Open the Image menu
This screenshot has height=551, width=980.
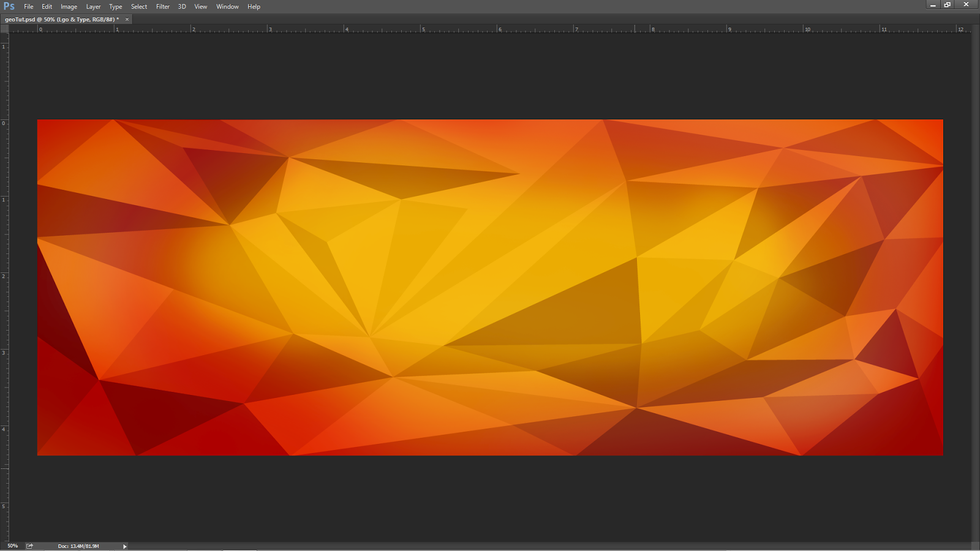(69, 6)
